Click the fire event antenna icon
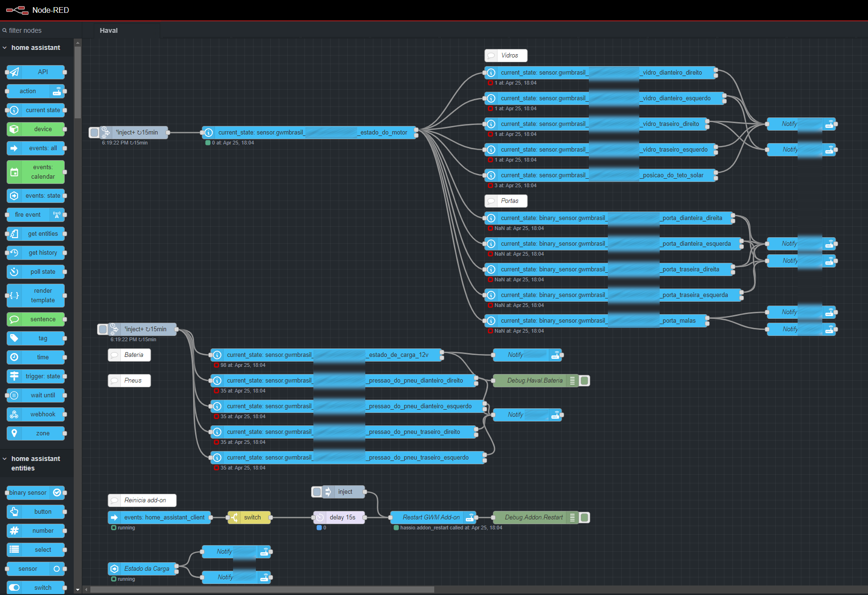The width and height of the screenshot is (868, 595). click(x=57, y=215)
